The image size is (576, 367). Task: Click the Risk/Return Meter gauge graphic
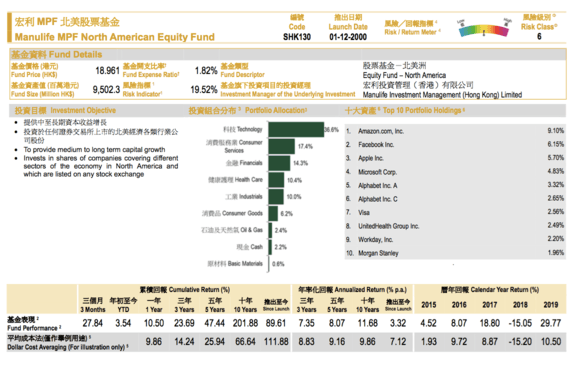(x=484, y=28)
